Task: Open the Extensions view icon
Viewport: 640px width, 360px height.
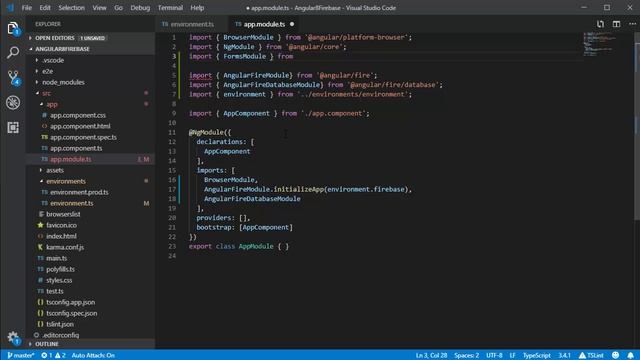Action: click(x=13, y=127)
